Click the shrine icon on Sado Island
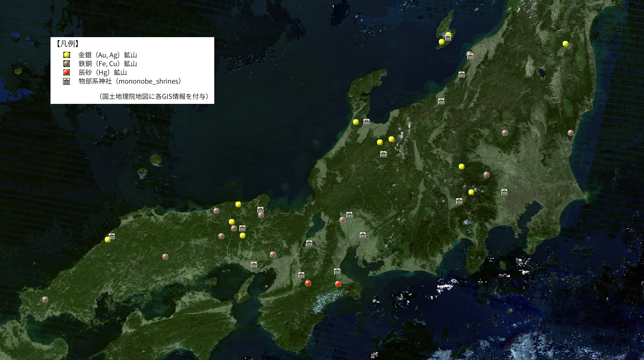Viewport: 644px width, 360px height. 448,38
